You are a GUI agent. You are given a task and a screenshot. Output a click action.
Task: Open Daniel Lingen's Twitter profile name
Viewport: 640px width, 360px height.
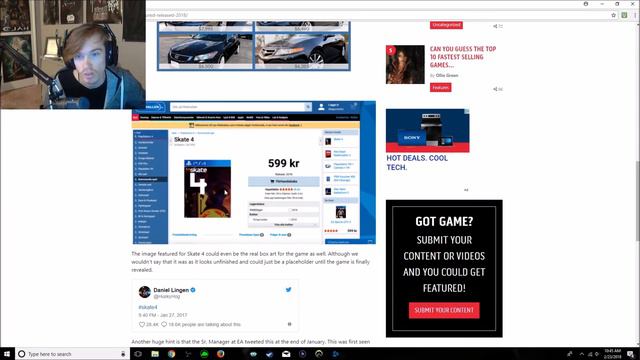tap(171, 290)
